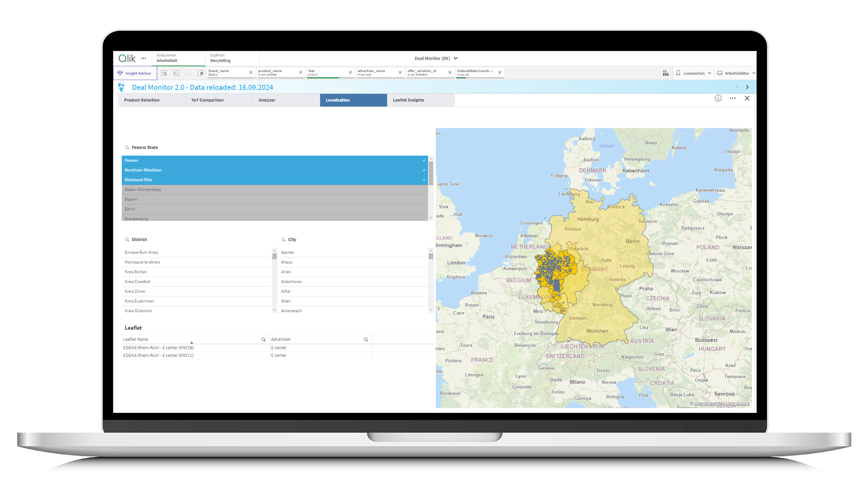Search the Leaflet Name column
Screen dimensions: 868x488
[x=264, y=339]
